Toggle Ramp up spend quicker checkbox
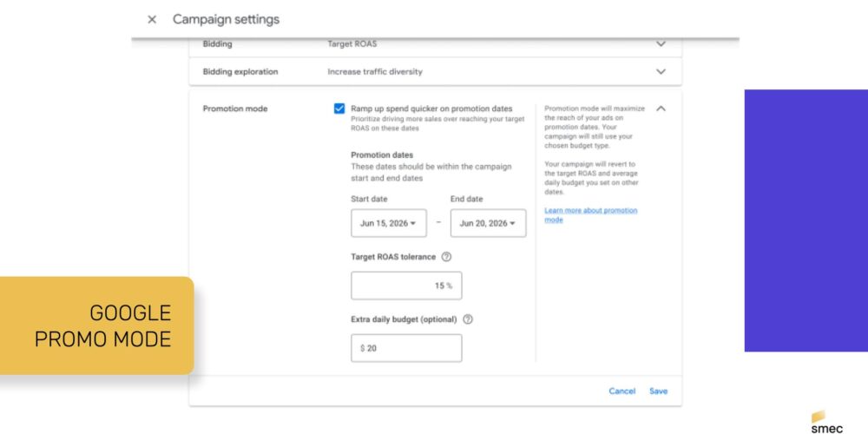 coord(339,108)
